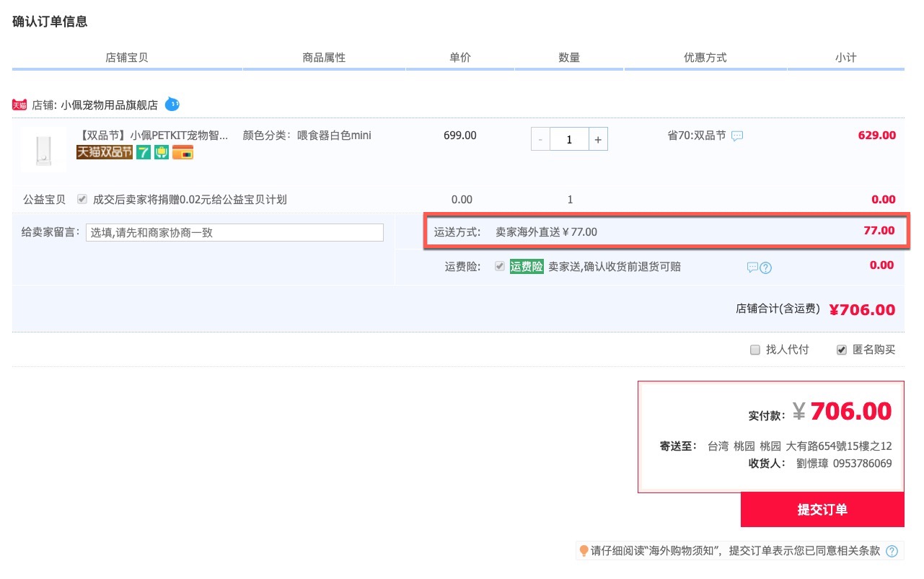Click the green 7-day return badge
This screenshot has width=924, height=579.
[x=144, y=152]
